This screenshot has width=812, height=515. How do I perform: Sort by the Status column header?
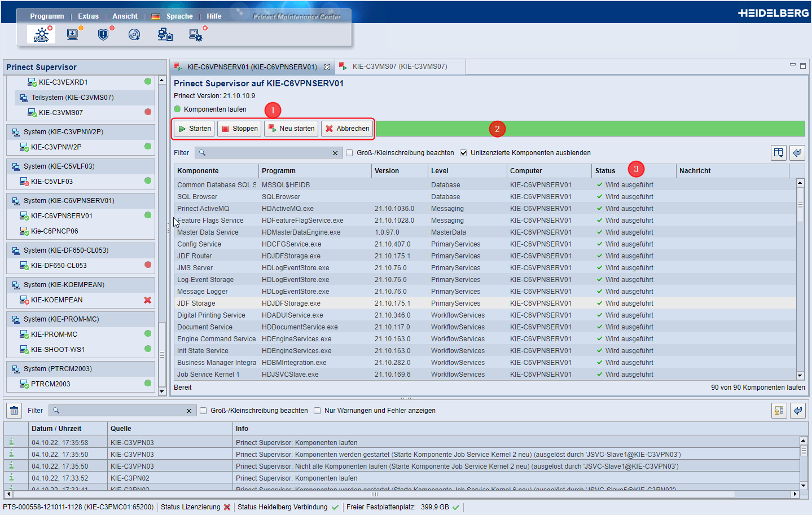tap(634, 171)
